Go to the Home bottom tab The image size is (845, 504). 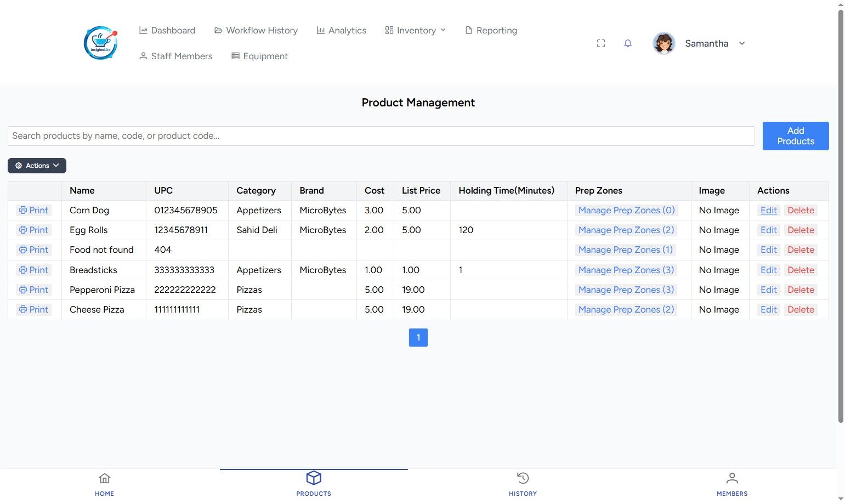click(104, 485)
